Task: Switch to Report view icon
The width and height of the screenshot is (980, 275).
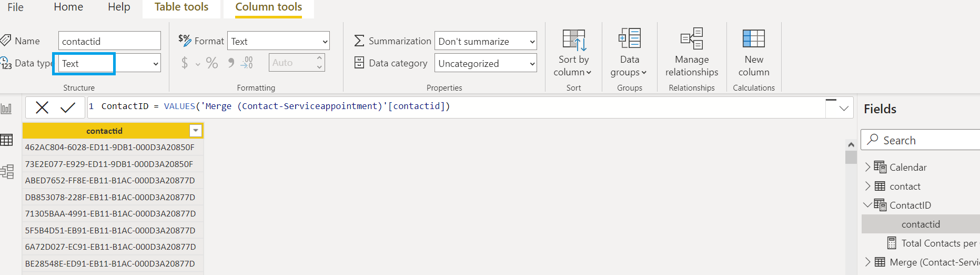Action: (x=7, y=109)
